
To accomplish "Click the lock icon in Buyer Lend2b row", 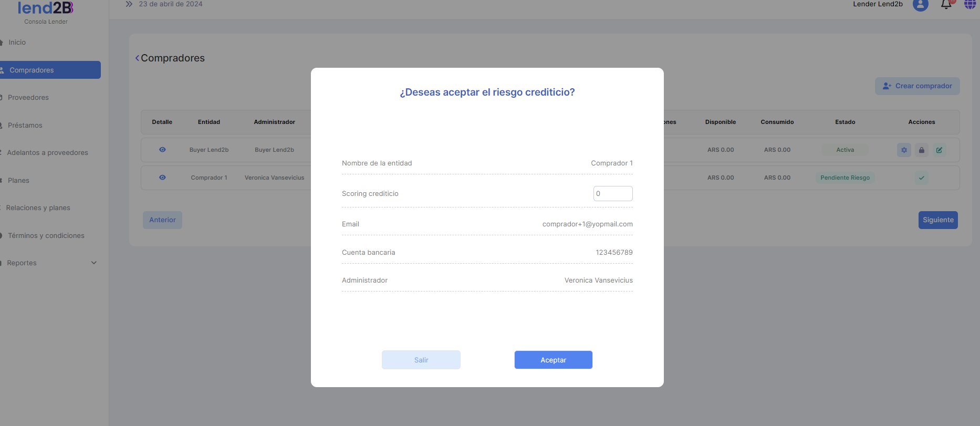I will point(921,150).
